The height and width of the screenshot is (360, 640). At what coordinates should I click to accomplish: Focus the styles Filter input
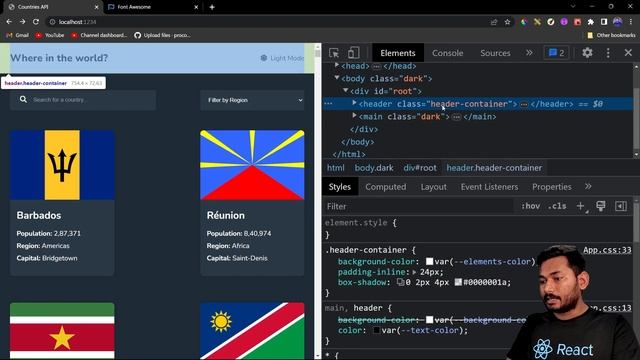tap(419, 207)
